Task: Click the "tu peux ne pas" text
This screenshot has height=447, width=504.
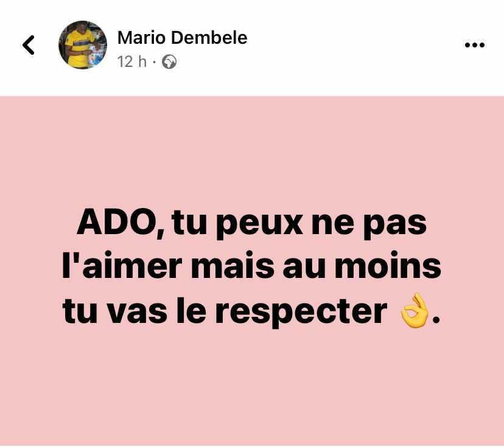Action: click(x=299, y=224)
